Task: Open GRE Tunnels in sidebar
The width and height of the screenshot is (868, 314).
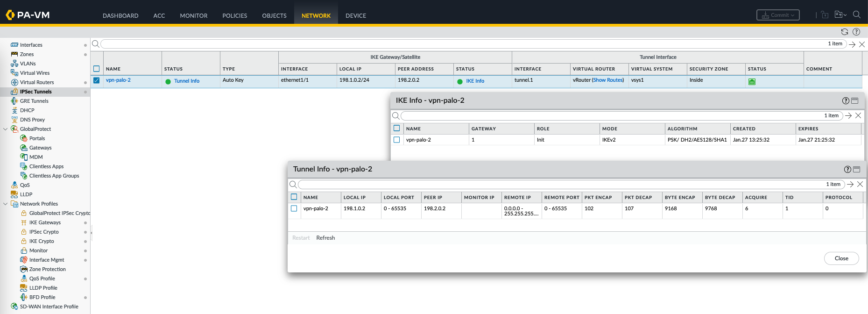Action: point(34,101)
